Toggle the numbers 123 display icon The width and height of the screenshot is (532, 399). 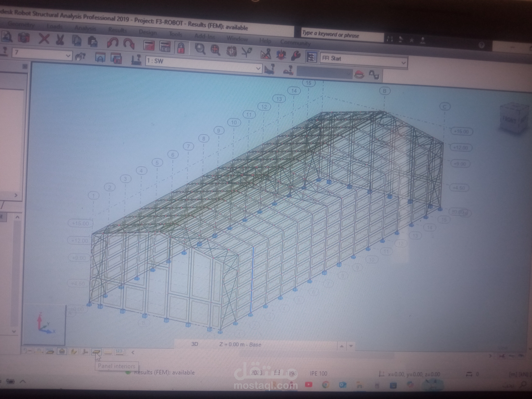coord(119,352)
